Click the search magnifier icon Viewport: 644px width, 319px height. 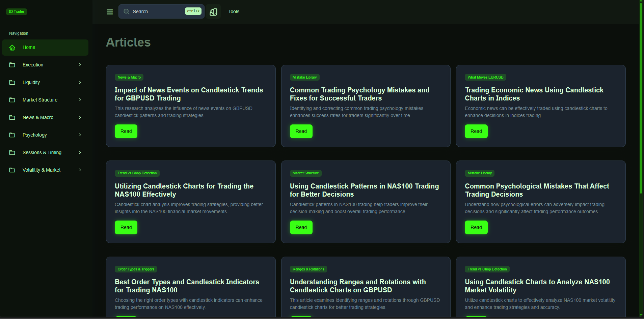127,11
